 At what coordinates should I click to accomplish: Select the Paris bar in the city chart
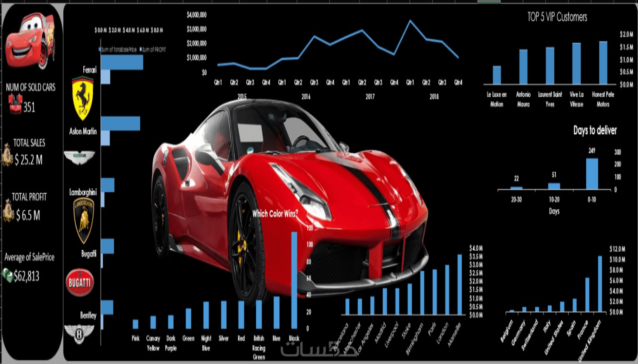(x=435, y=292)
